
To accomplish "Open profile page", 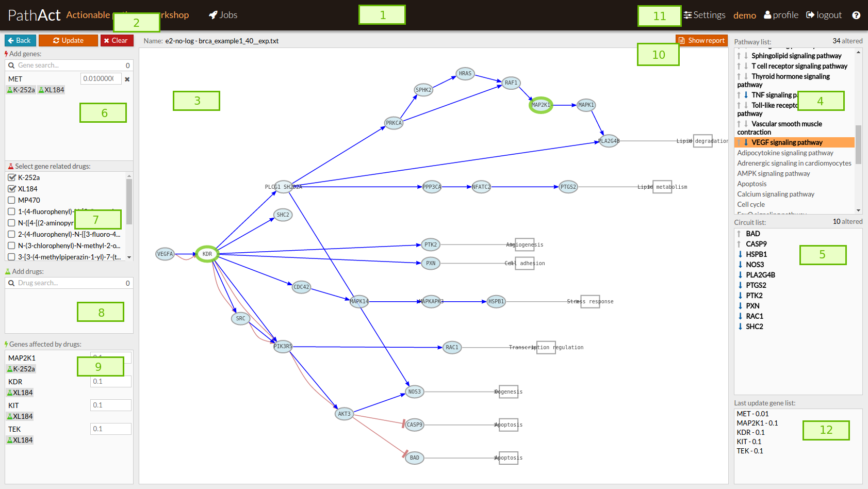I will pos(781,15).
